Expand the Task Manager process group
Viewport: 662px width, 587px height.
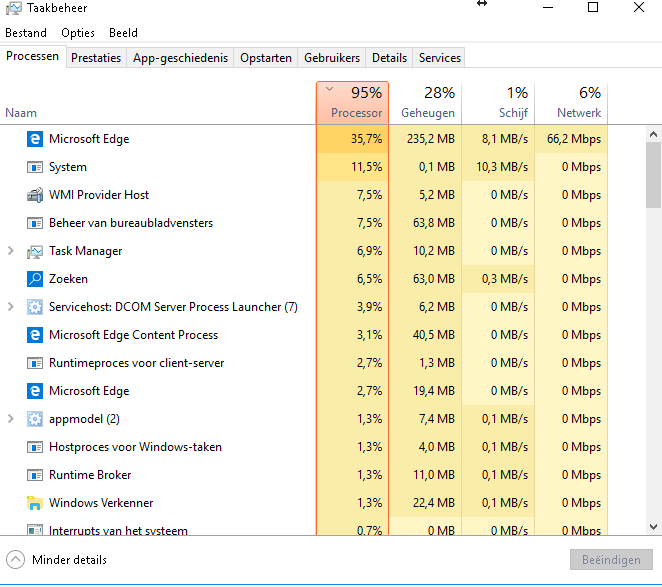[x=11, y=251]
